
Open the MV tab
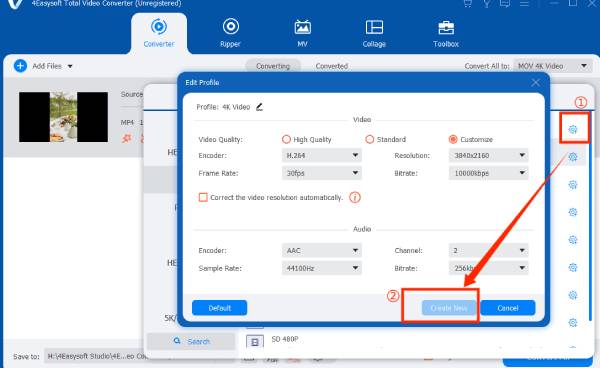(x=302, y=34)
